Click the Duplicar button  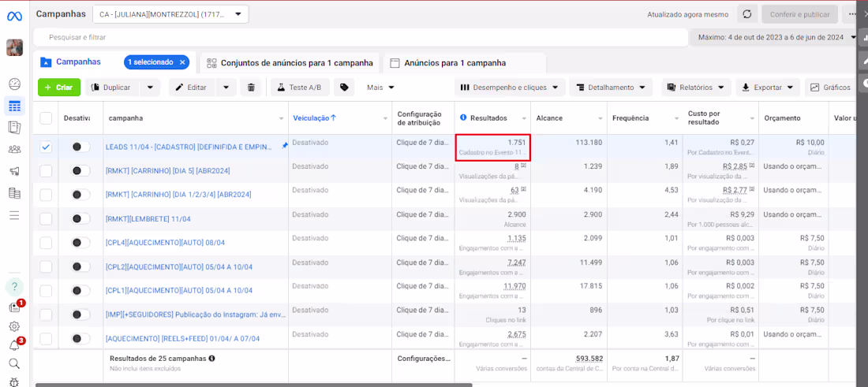click(112, 87)
